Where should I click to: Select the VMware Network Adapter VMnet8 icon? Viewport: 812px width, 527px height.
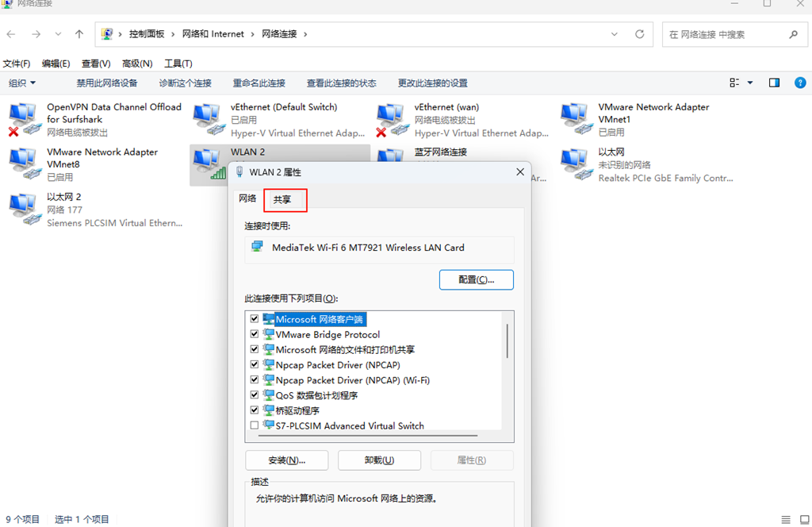[x=24, y=163]
